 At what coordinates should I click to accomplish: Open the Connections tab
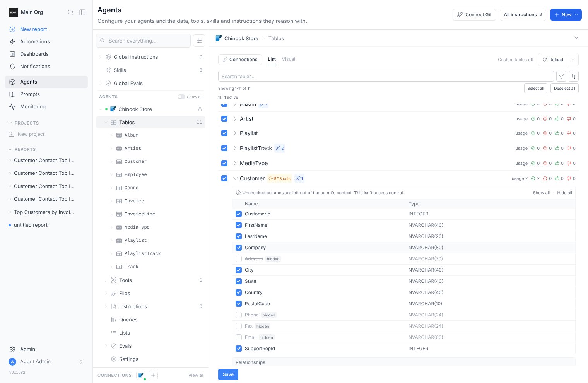click(240, 60)
